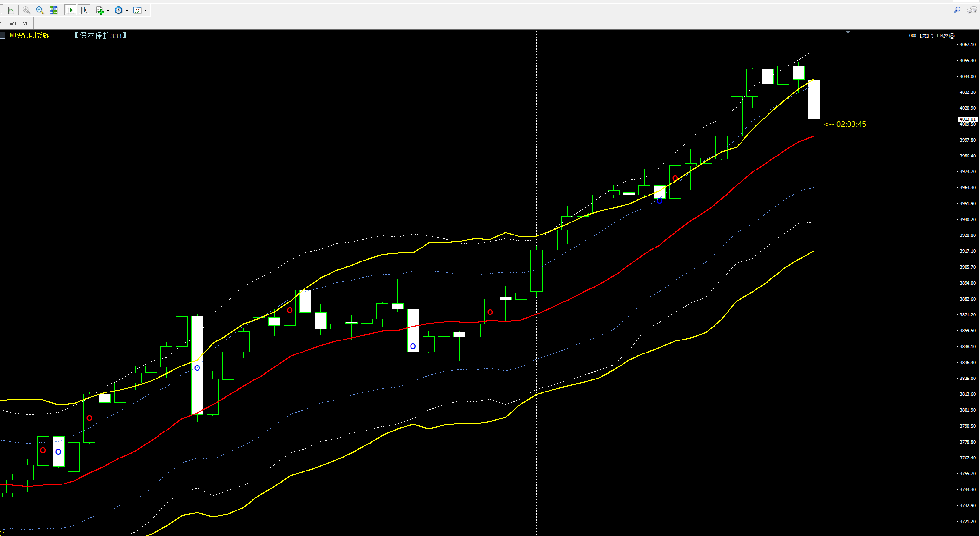
Task: Click the Periods clock icon
Action: 118,10
